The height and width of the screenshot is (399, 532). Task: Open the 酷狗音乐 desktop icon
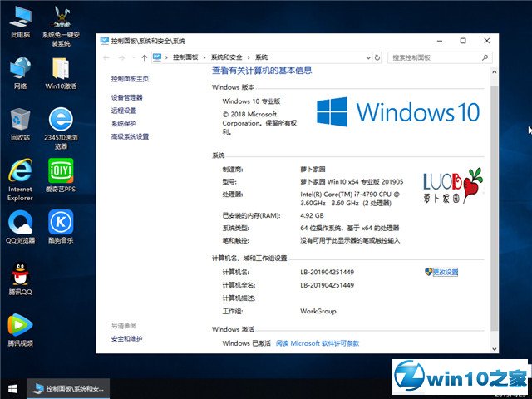(x=61, y=227)
